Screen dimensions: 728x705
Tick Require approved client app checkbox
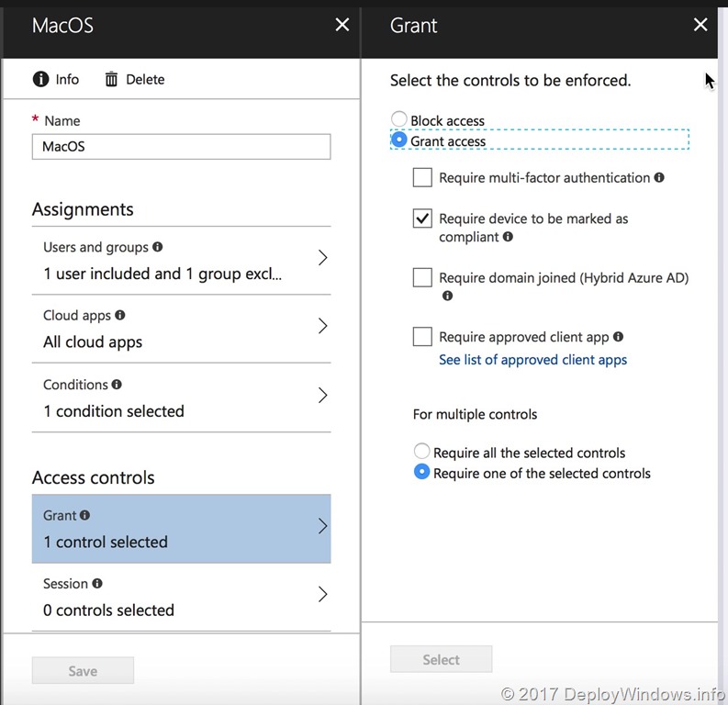[x=422, y=337]
